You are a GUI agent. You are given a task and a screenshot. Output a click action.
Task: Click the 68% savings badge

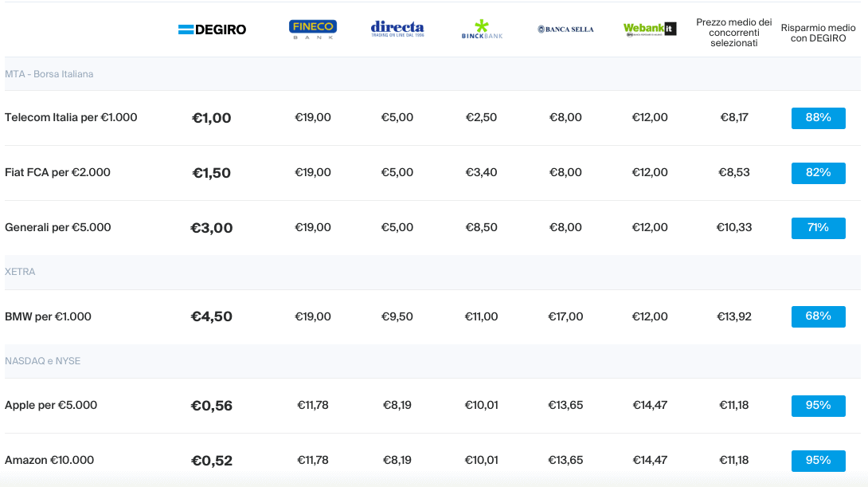point(818,316)
